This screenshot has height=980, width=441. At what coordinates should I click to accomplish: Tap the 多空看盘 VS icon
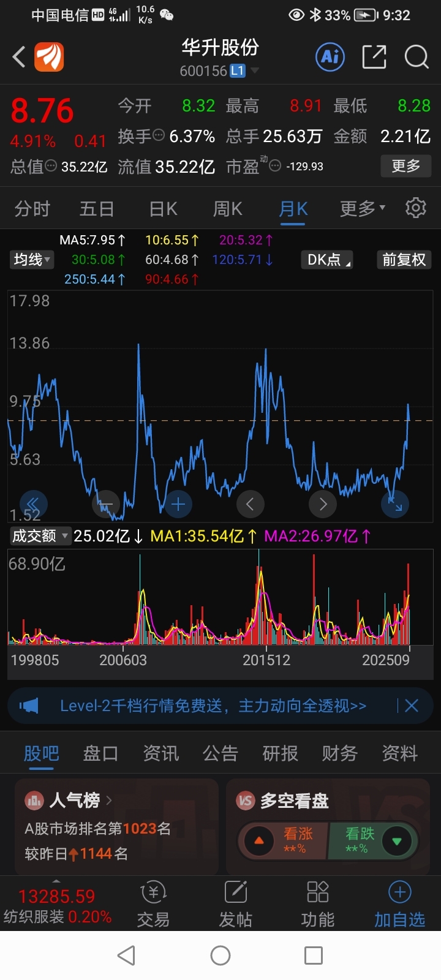(x=246, y=800)
